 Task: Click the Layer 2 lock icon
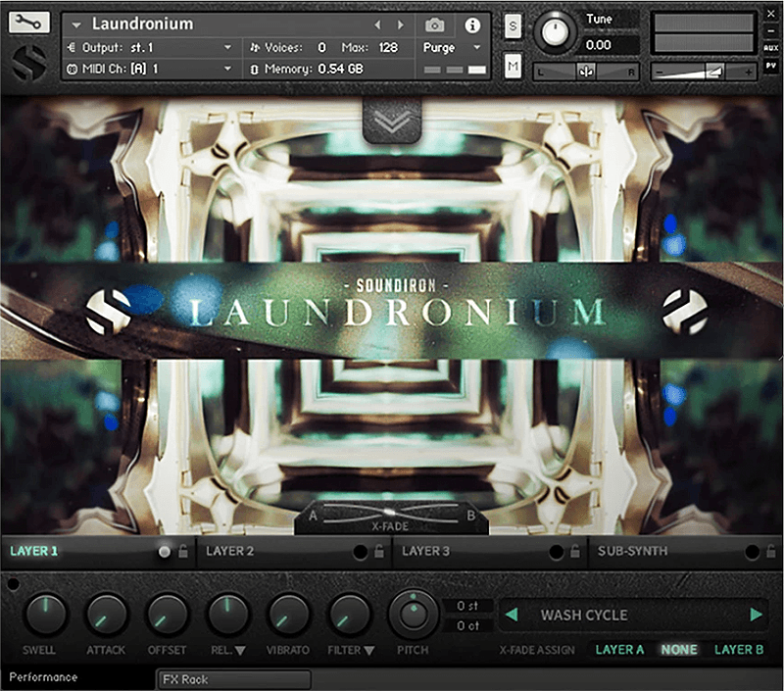click(379, 551)
